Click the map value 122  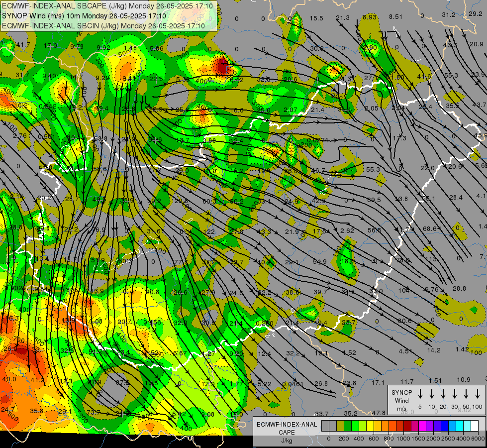tap(209, 231)
